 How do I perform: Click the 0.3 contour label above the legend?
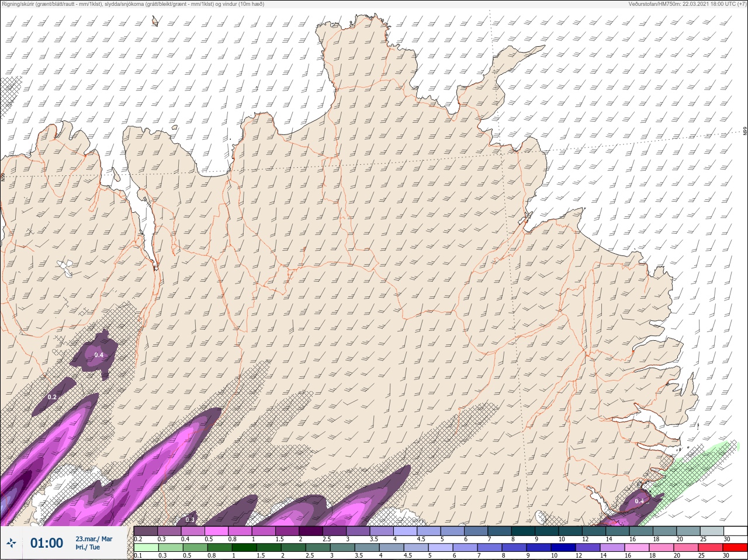(190, 520)
